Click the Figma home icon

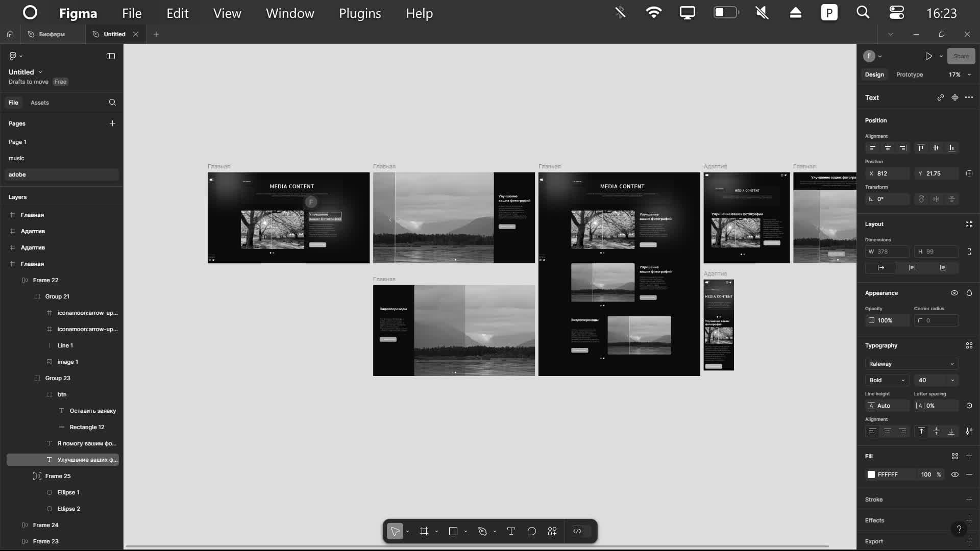click(10, 34)
